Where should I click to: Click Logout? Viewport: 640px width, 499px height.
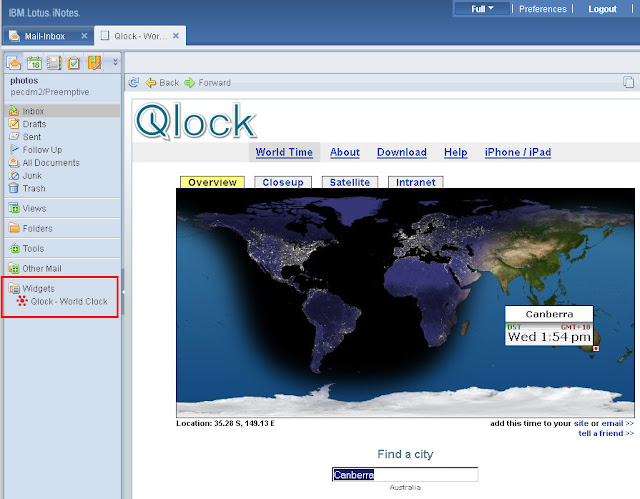pyautogui.click(x=602, y=9)
